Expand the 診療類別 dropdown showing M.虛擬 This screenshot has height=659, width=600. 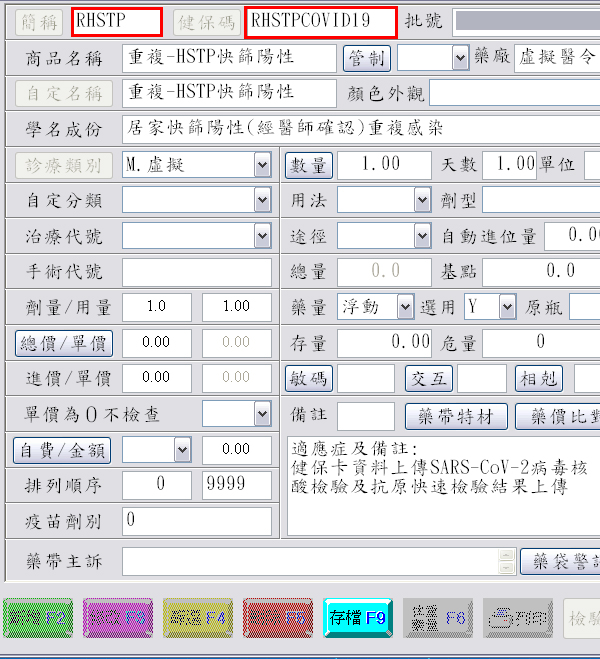262,164
